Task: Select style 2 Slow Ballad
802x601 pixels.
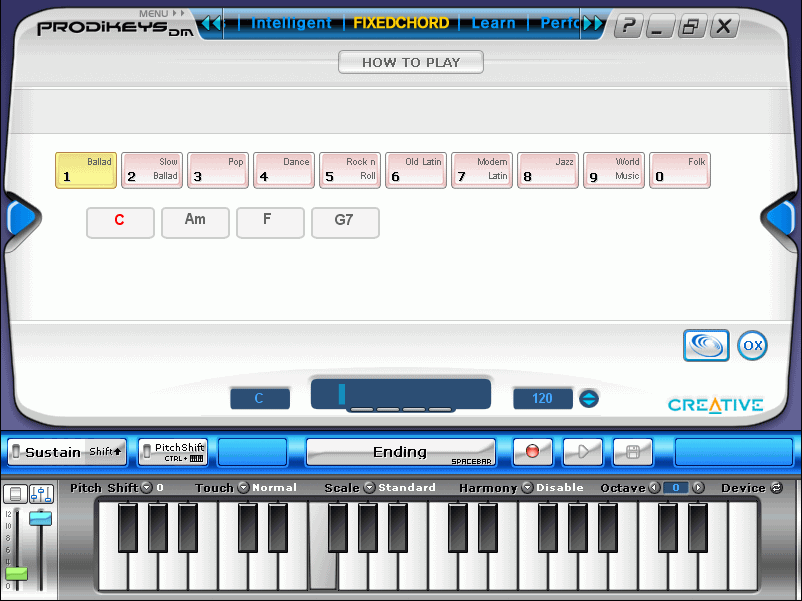Action: 152,170
